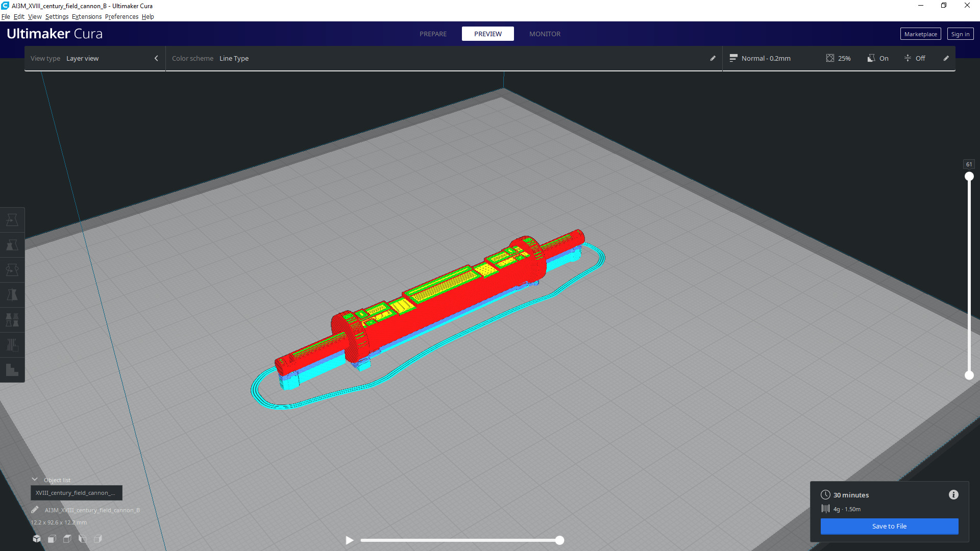Image resolution: width=980 pixels, height=551 pixels.
Task: Switch camera to the top view cube
Action: (x=67, y=539)
